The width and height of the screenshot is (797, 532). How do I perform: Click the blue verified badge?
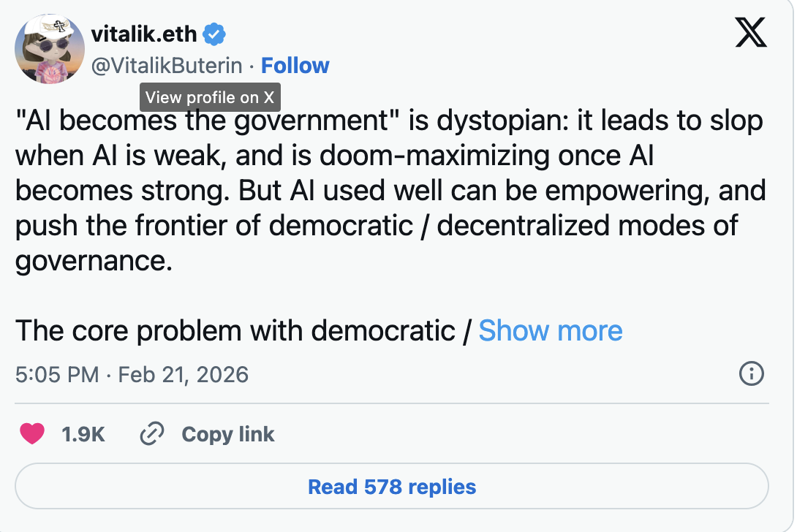[214, 34]
